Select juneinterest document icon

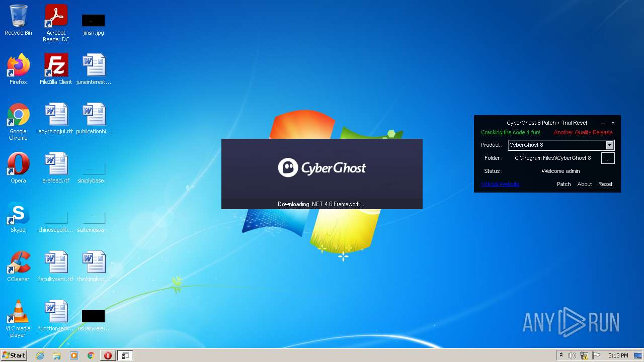[94, 69]
